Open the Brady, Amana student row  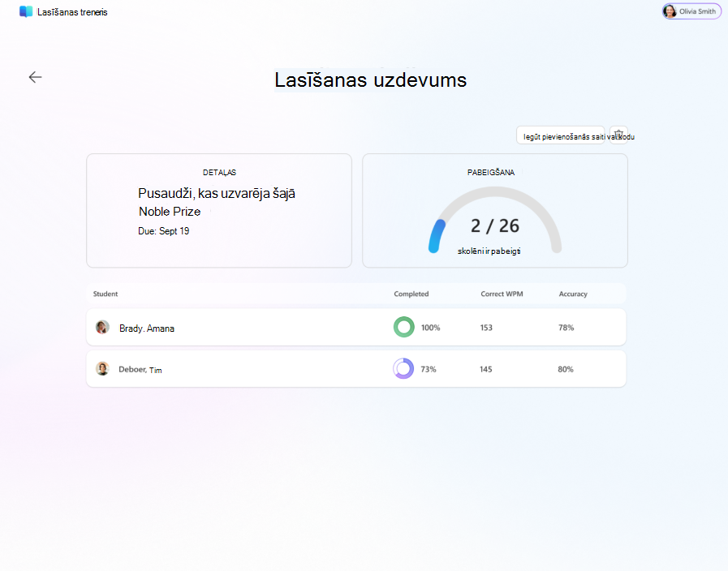pos(356,327)
